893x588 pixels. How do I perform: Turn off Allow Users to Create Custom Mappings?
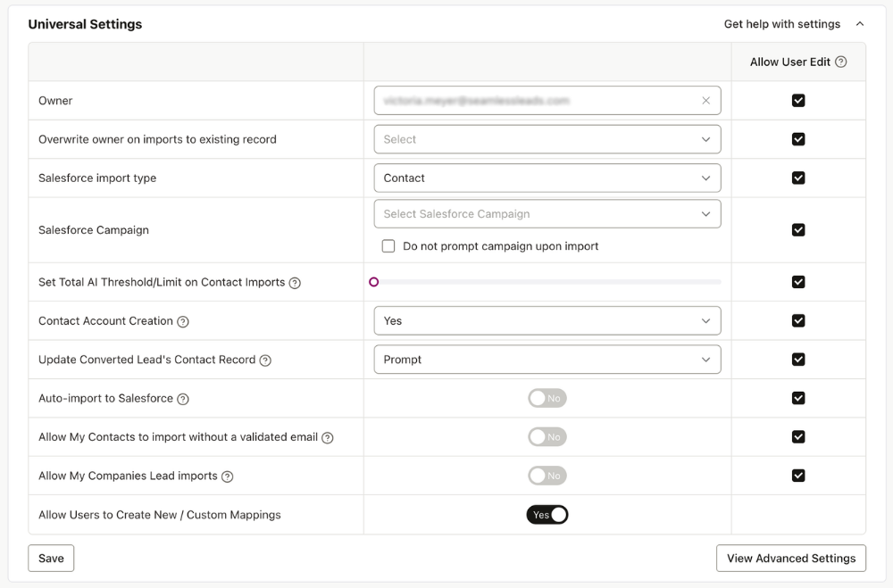pyautogui.click(x=547, y=514)
